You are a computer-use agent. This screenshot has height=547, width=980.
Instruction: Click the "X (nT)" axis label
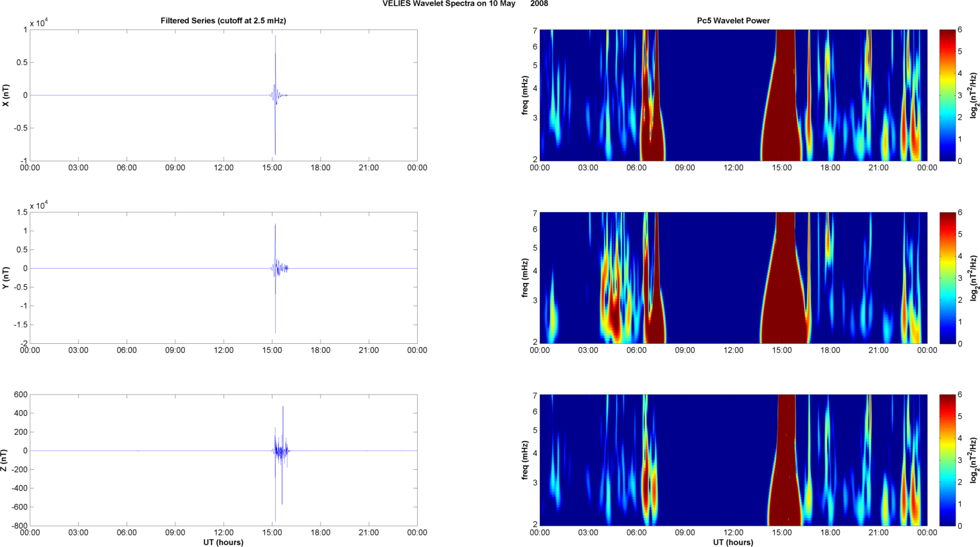click(6, 95)
